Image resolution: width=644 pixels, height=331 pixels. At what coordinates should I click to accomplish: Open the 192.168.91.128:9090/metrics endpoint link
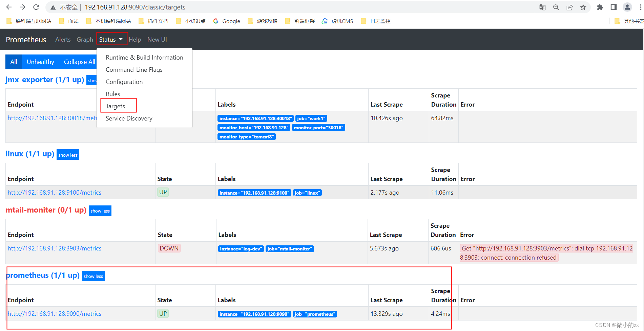pyautogui.click(x=55, y=314)
